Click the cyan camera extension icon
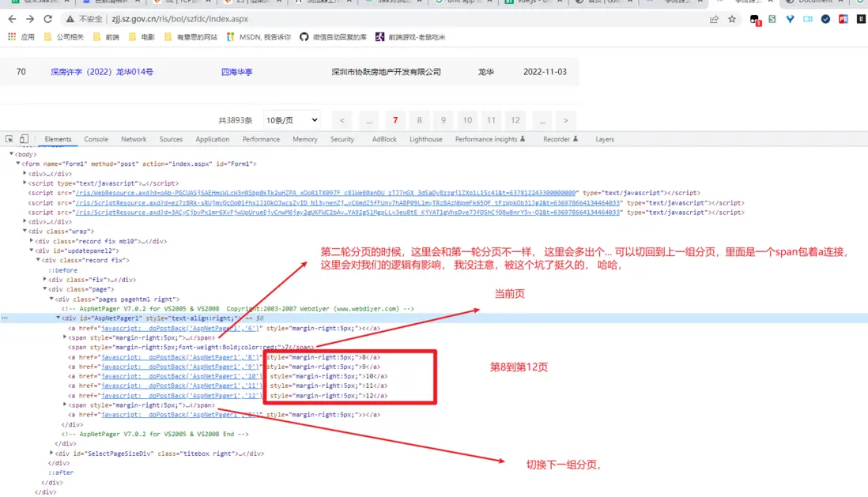Screen dimensions: 868x497 [x=808, y=19]
